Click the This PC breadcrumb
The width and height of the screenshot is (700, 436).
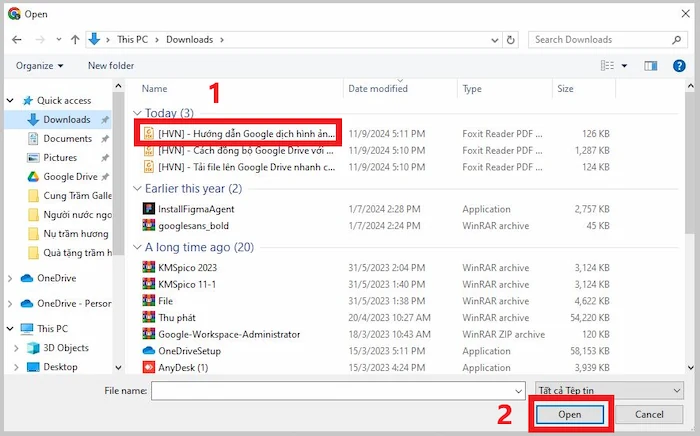132,39
